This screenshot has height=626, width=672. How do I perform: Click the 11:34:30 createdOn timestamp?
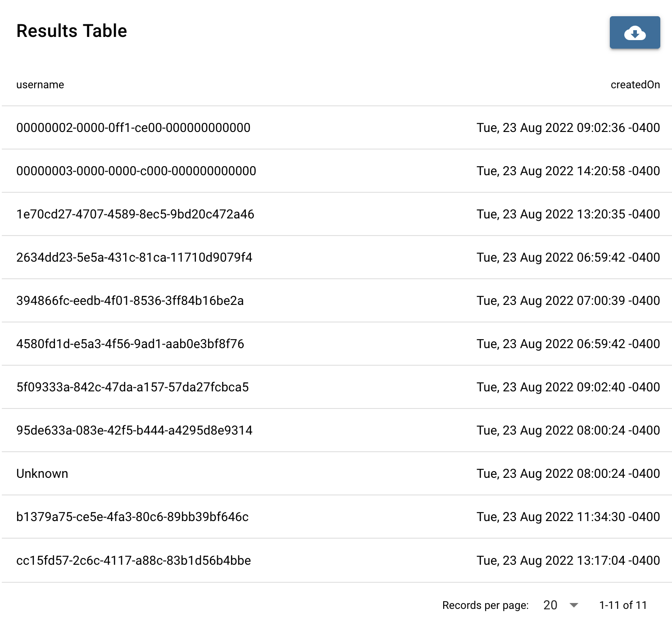click(568, 517)
